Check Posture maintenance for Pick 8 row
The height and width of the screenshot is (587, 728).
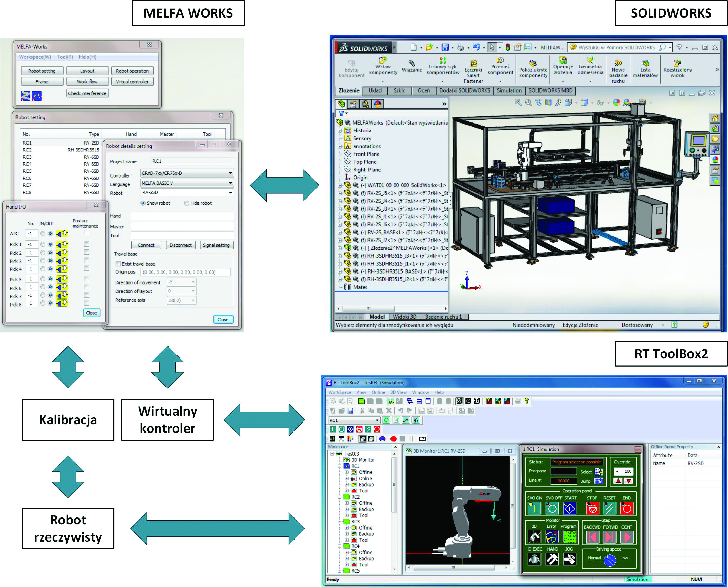pyautogui.click(x=87, y=303)
